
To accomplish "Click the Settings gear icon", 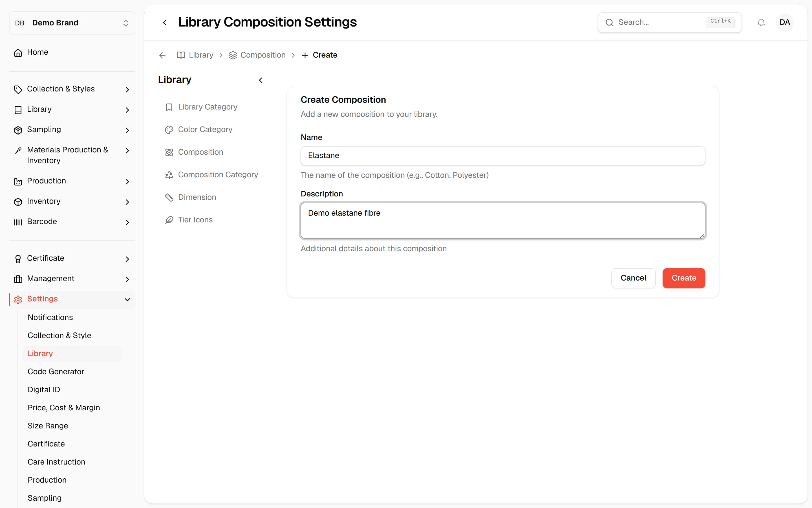I will click(18, 299).
